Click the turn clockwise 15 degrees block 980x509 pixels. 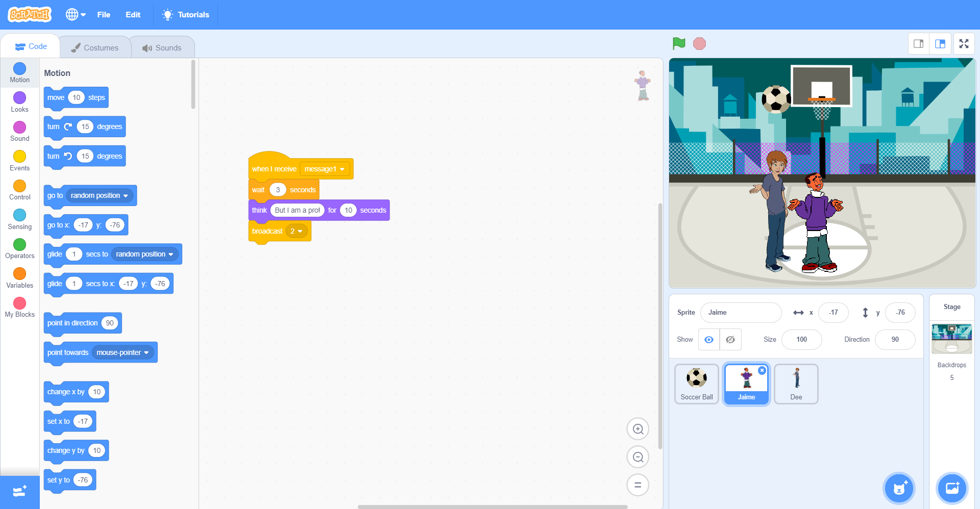[x=85, y=127]
